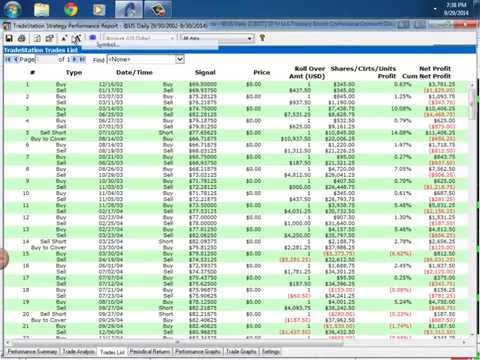Open the All Area dropdown
The width and height of the screenshot is (480, 360).
coord(217,38)
